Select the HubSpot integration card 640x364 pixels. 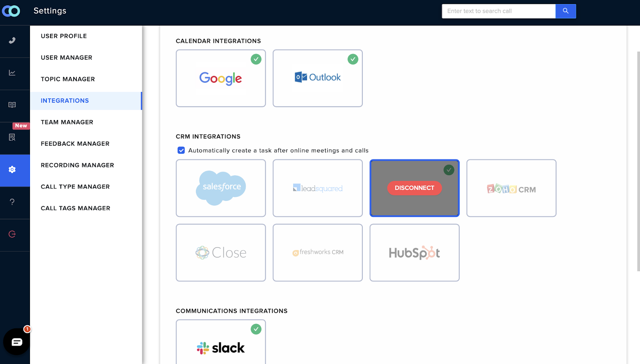[414, 252]
